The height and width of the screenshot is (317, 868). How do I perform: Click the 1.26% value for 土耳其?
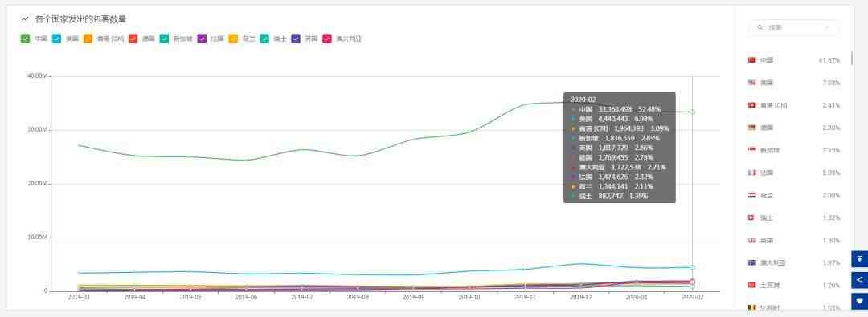click(x=832, y=286)
